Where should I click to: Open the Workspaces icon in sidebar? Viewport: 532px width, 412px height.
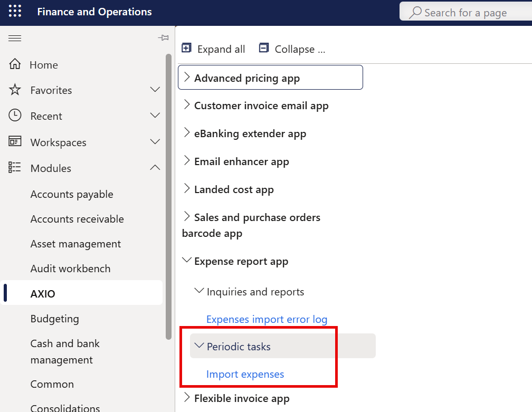point(14,142)
